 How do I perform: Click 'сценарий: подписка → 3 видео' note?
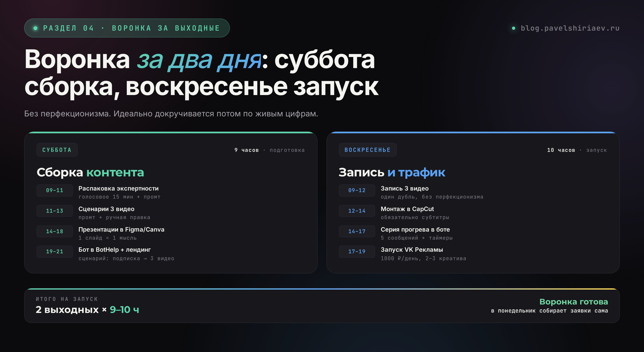click(x=126, y=258)
